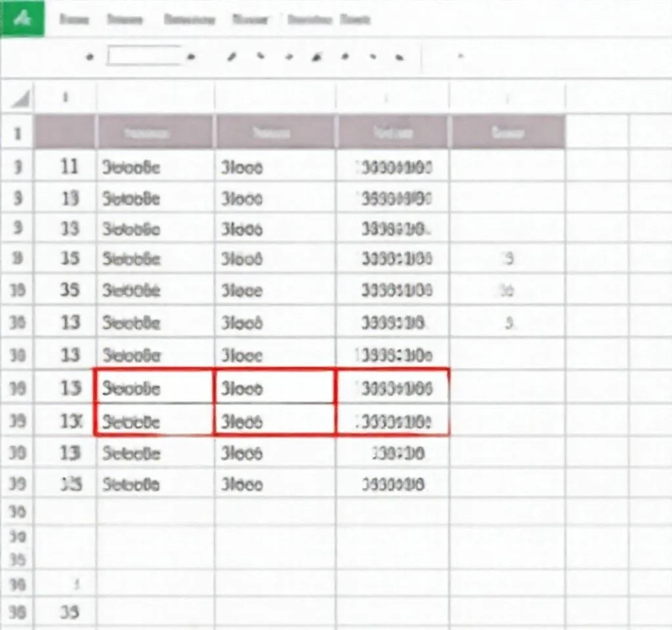Image resolution: width=672 pixels, height=630 pixels.
Task: Click the lone toolbar icon right of the separator
Action: [x=461, y=57]
